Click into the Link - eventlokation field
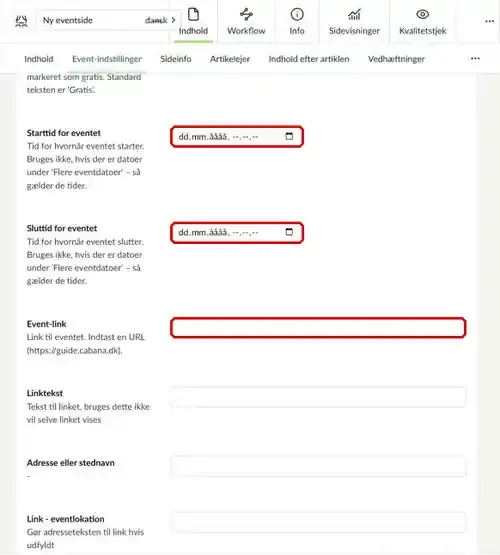 [x=318, y=522]
